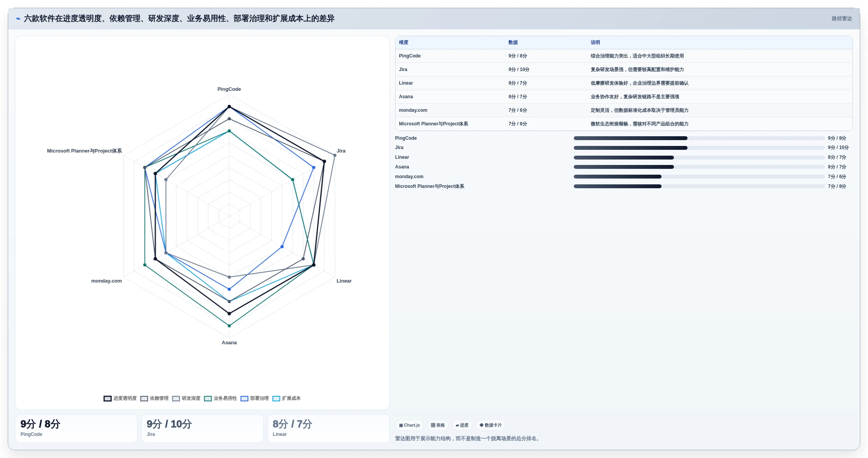The width and height of the screenshot is (868, 458).
Task: Click the description 复杂研发场景强，但需要较高配置和维护能力
Action: tap(637, 69)
